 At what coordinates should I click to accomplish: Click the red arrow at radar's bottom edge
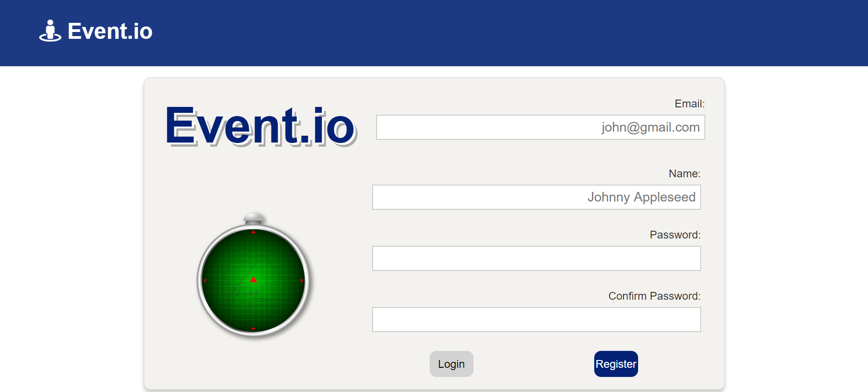(x=254, y=329)
